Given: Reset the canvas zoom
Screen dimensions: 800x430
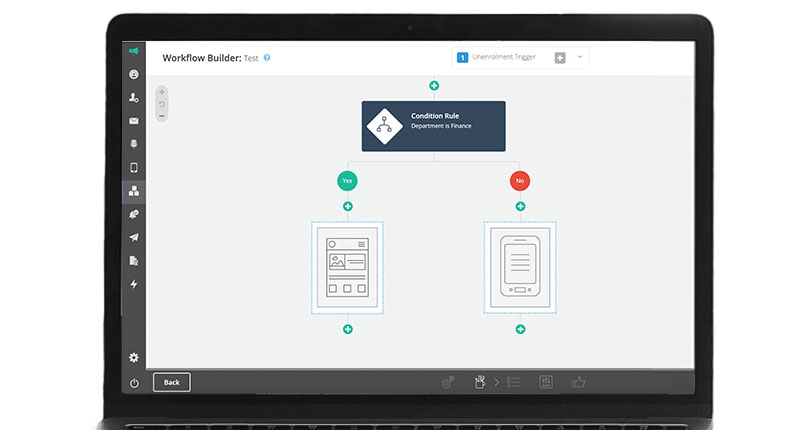Looking at the screenshot, I should [162, 104].
